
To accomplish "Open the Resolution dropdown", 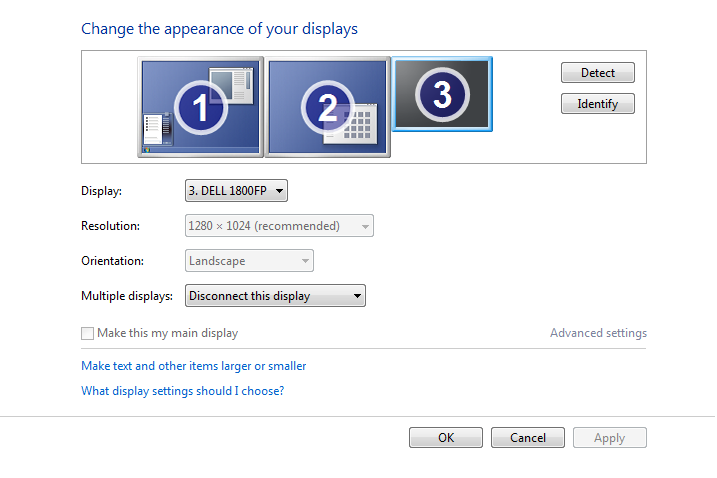I will [279, 226].
